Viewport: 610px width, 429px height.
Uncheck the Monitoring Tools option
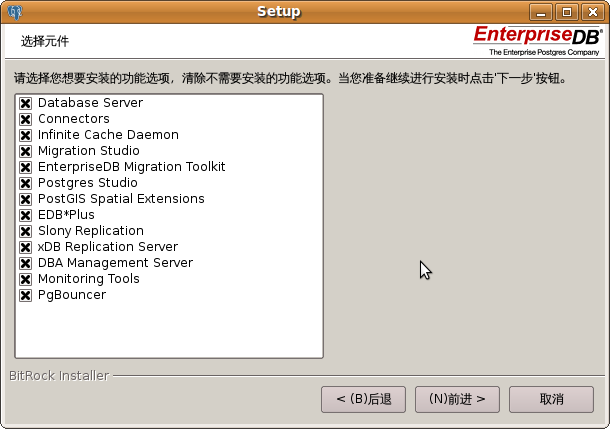[25, 279]
